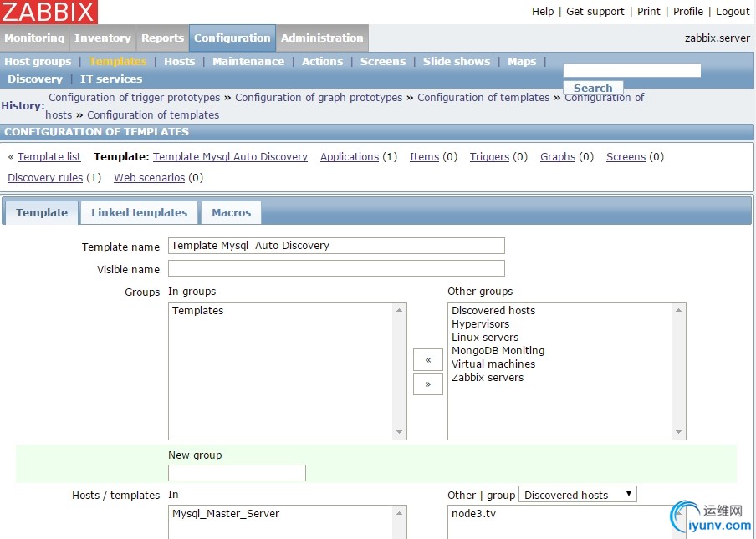Open the Triggers (0) link
This screenshot has height=539, width=756.
pos(489,157)
